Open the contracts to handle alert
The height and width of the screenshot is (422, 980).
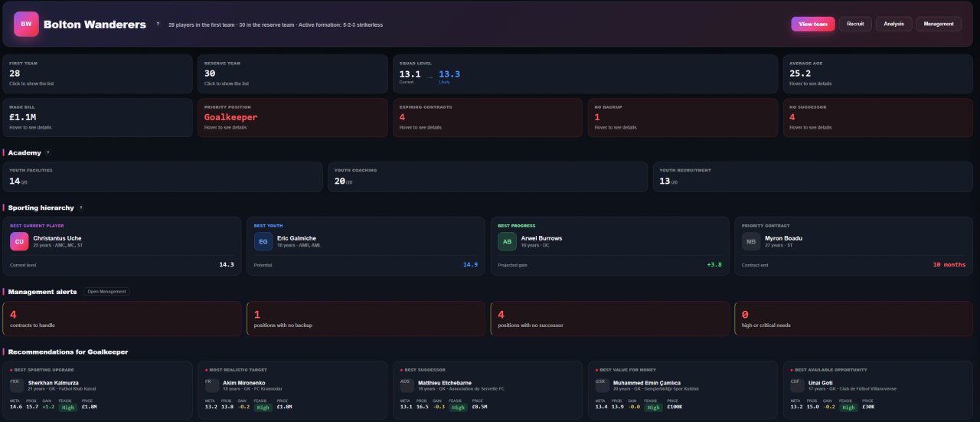pyautogui.click(x=122, y=318)
